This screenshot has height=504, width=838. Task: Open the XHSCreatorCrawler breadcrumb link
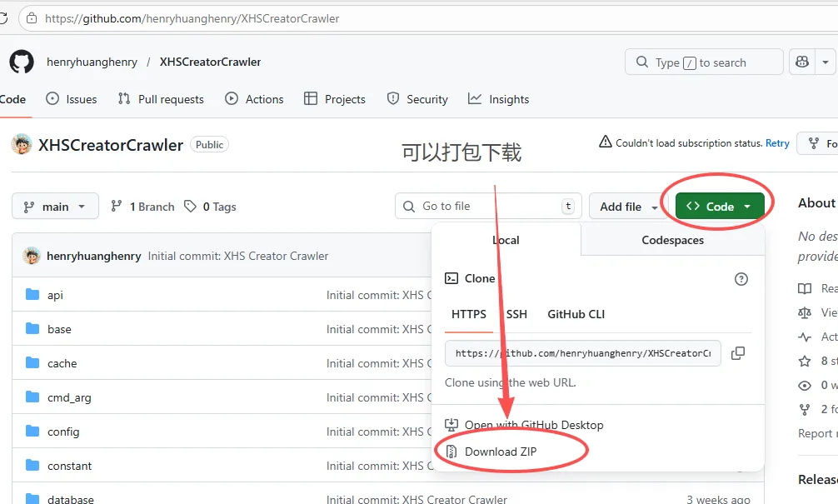210,62
